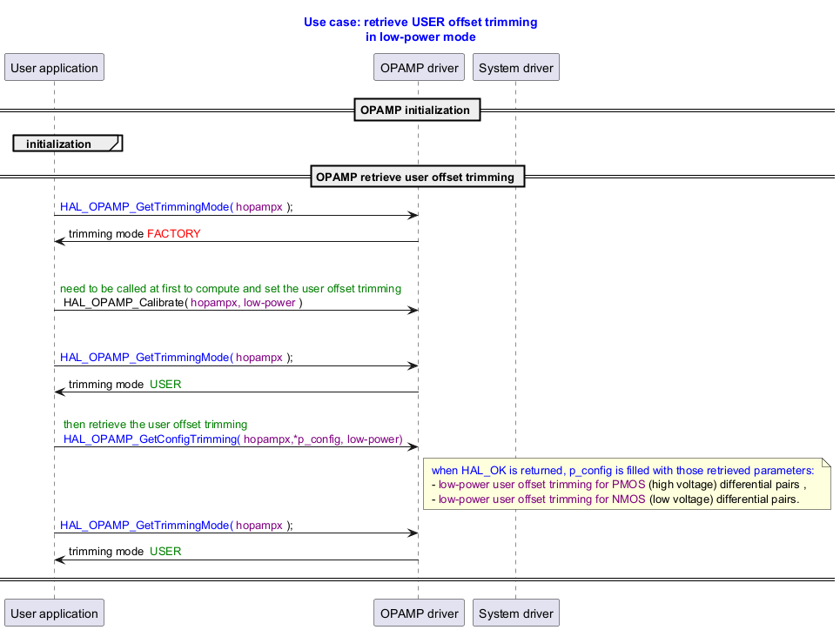Image resolution: width=840 pixels, height=630 pixels.
Task: Click the HAL_OK note's first line
Action: click(x=622, y=469)
